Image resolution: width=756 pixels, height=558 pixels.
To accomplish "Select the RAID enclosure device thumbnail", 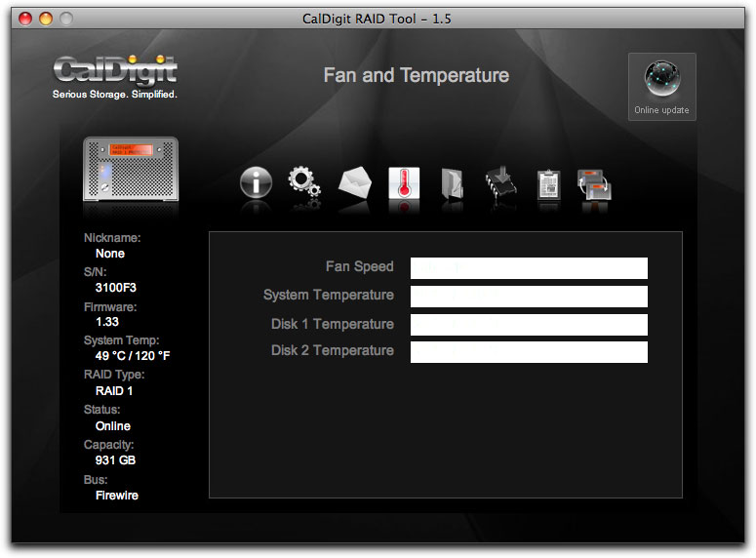I will pyautogui.click(x=131, y=169).
